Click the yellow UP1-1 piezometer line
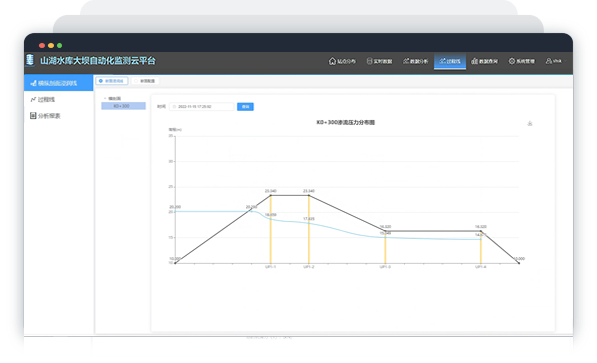This screenshot has width=597, height=363. [271, 229]
